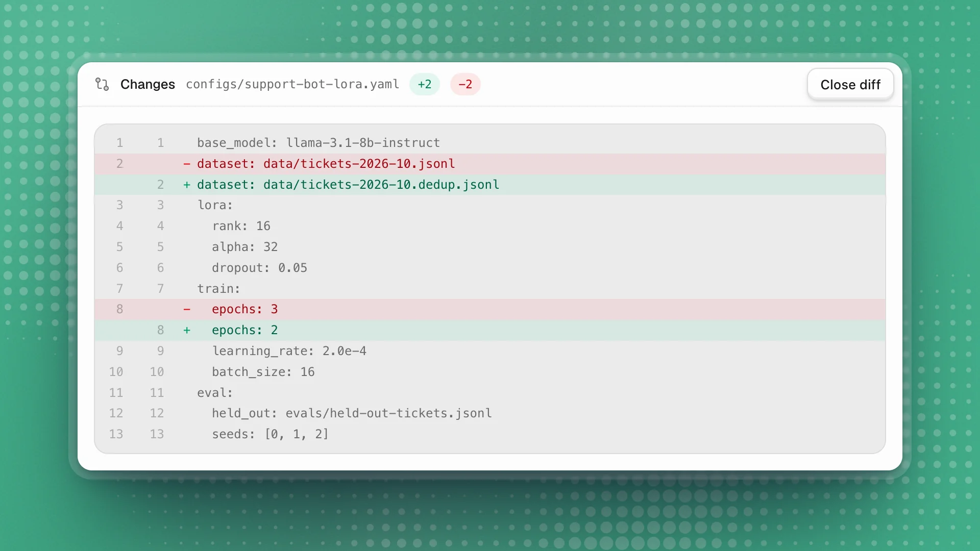This screenshot has height=551, width=980.
Task: Click the eval: line
Action: (490, 393)
